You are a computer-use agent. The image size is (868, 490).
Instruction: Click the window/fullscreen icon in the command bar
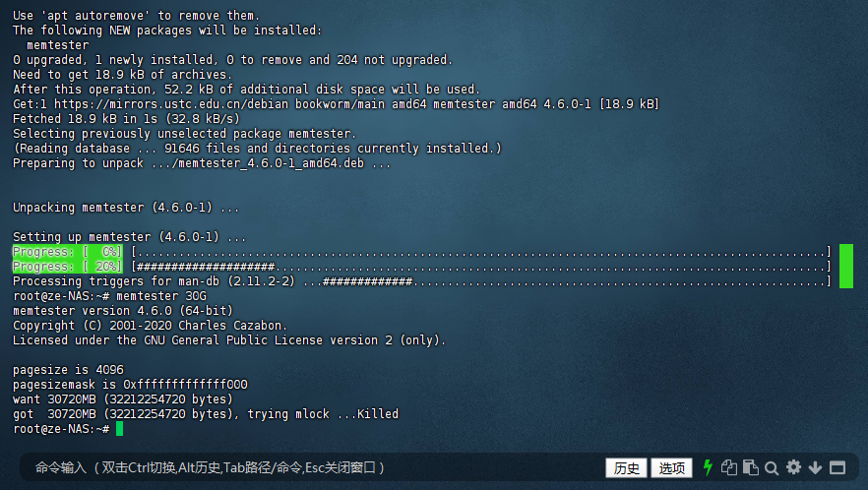pyautogui.click(x=837, y=467)
